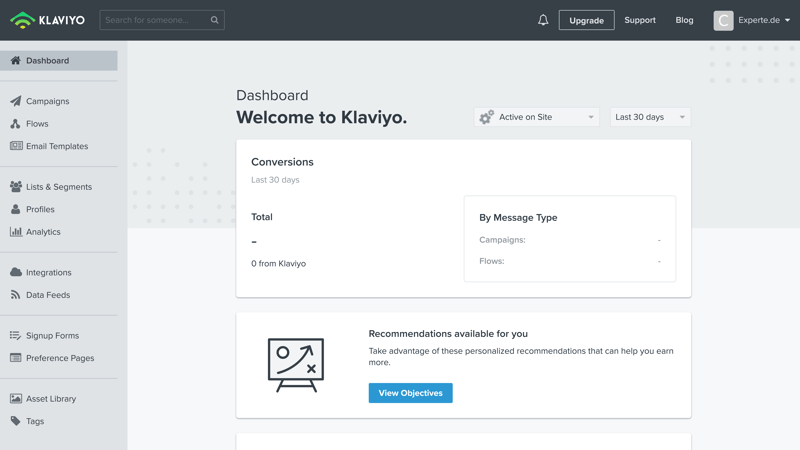Expand the Active on Site dropdown

coord(536,117)
